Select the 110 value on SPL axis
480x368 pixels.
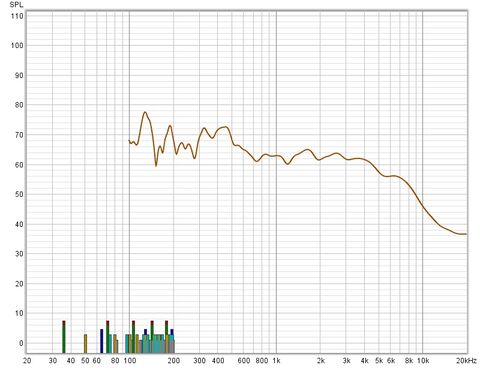click(x=17, y=16)
